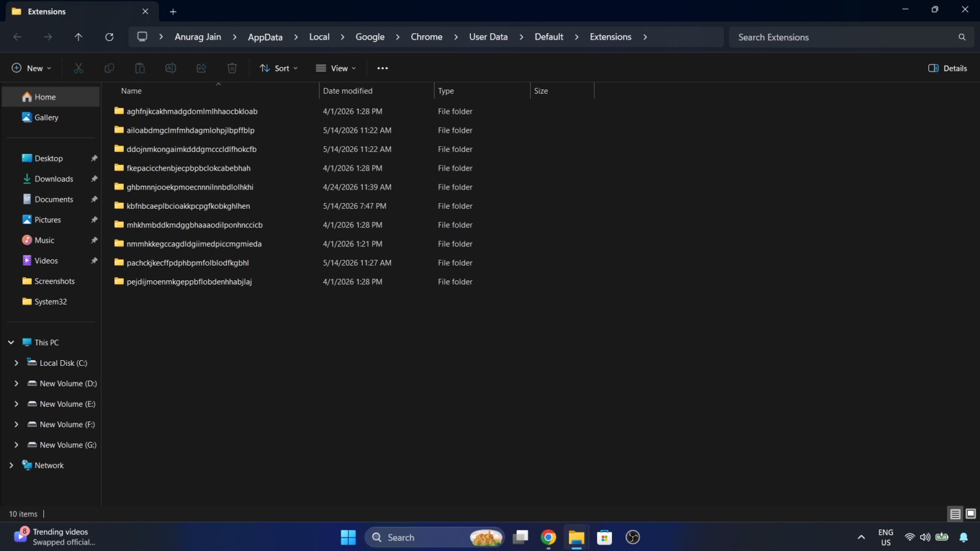Expand Local Disk (C:) in tree

(16, 363)
